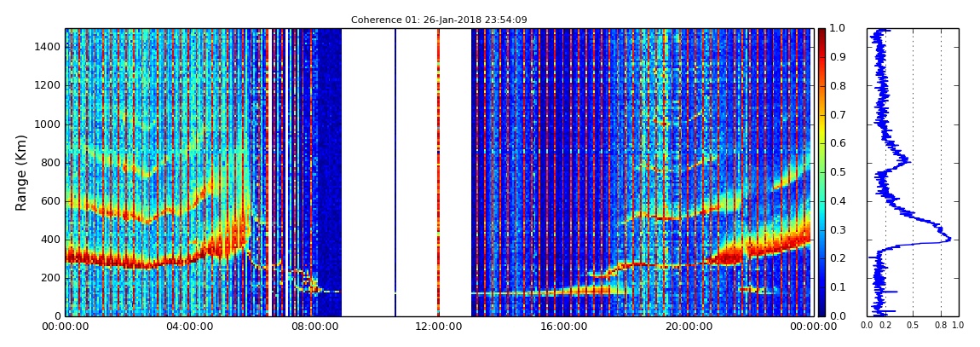Click the 1200 range axis tick label

(49, 85)
